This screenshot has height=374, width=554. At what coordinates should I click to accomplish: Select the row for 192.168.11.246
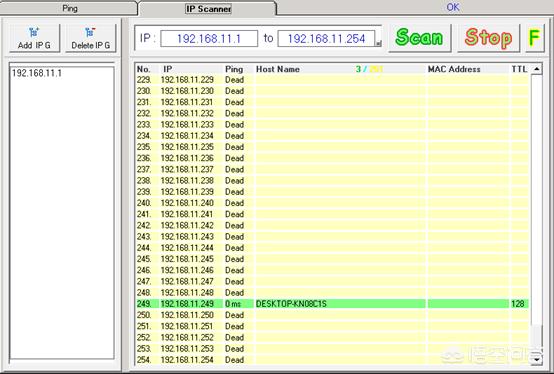[x=332, y=270]
